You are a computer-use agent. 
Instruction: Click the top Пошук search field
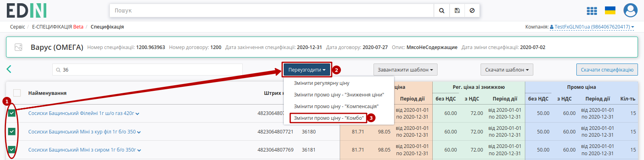pos(272,10)
